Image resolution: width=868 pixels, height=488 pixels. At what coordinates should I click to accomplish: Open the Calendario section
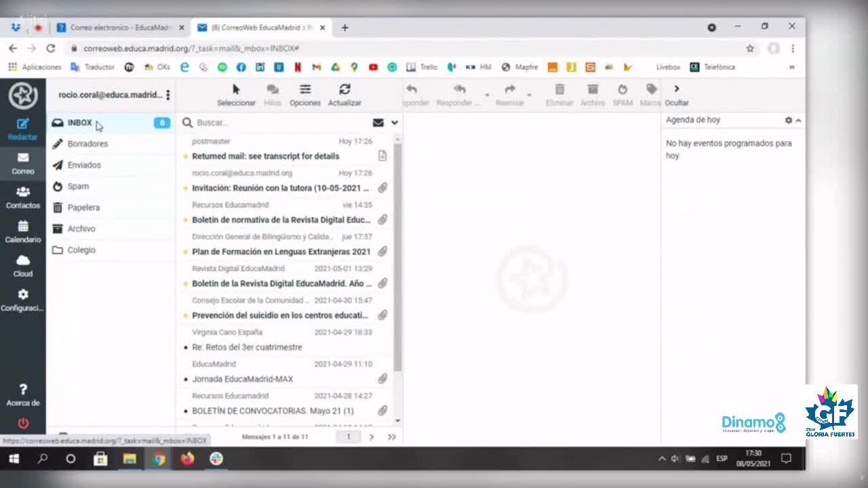pos(23,232)
